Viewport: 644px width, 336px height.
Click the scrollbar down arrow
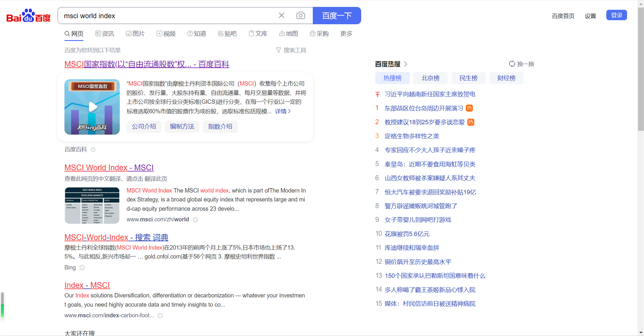640,332
